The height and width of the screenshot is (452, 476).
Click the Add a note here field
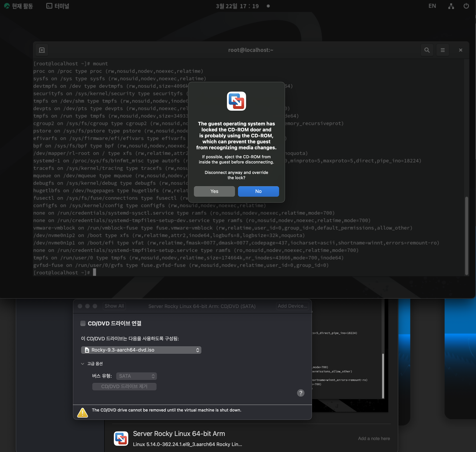(x=374, y=439)
